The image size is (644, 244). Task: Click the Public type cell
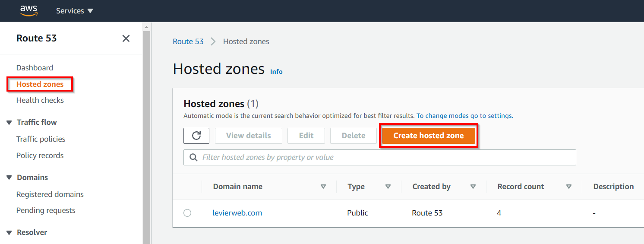point(357,213)
